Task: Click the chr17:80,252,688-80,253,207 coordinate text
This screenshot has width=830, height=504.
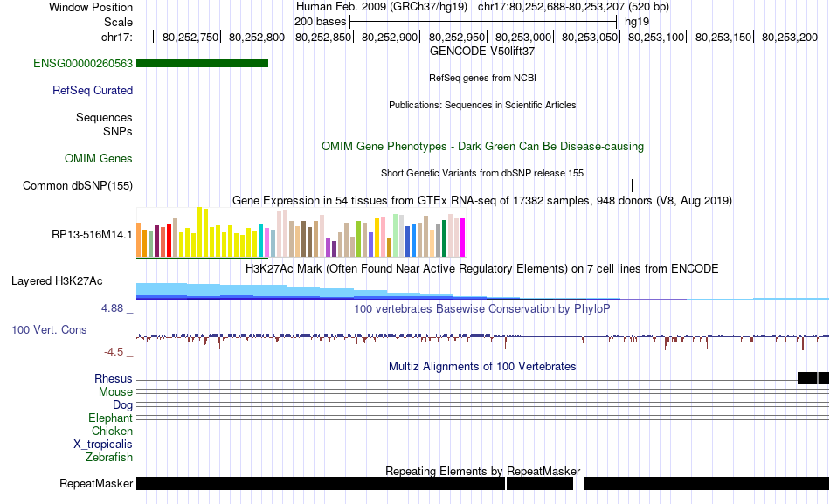Action: [x=551, y=7]
